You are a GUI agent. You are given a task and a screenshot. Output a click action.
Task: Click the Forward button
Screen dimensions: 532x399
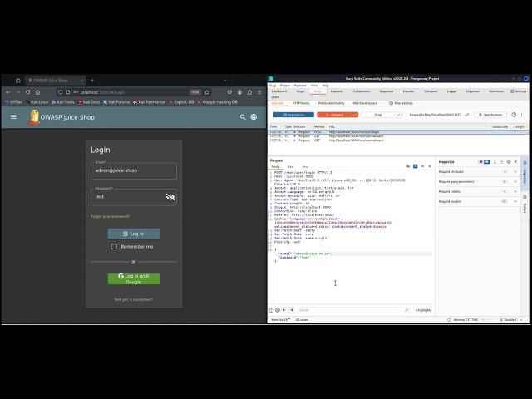tap(334, 115)
